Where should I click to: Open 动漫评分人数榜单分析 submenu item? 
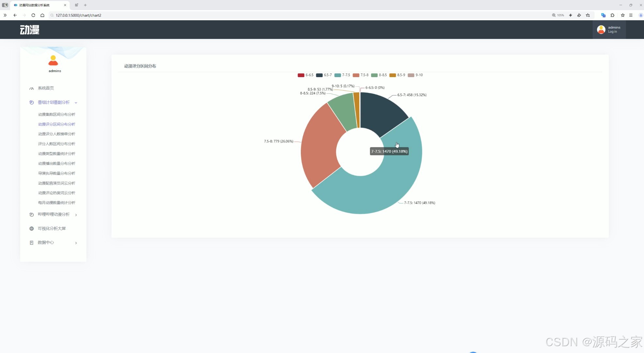[x=56, y=134]
